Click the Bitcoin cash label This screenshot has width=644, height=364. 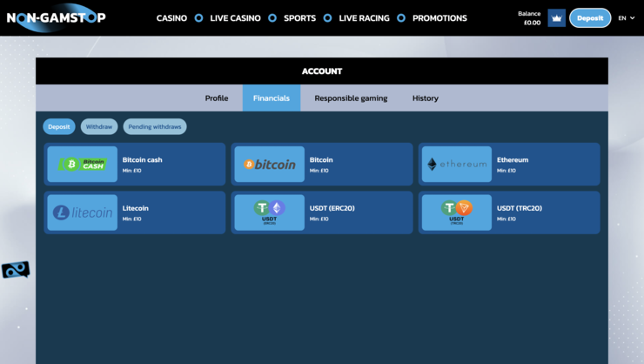pos(142,160)
